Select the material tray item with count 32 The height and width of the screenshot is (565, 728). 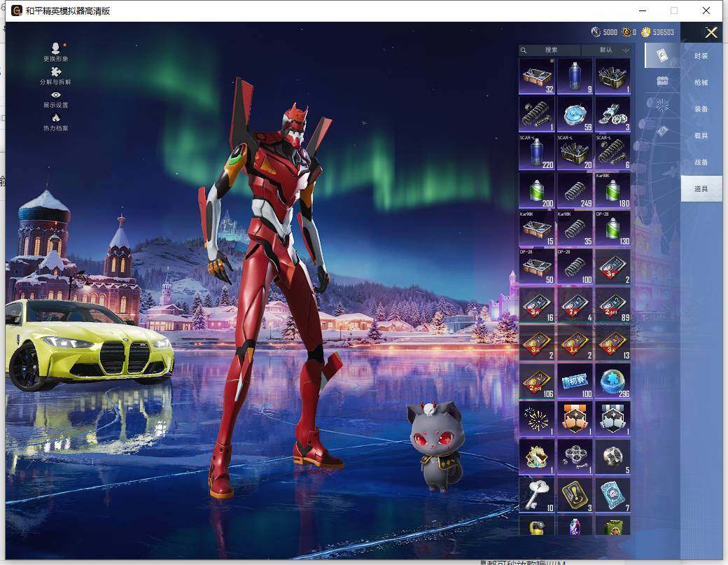click(537, 76)
